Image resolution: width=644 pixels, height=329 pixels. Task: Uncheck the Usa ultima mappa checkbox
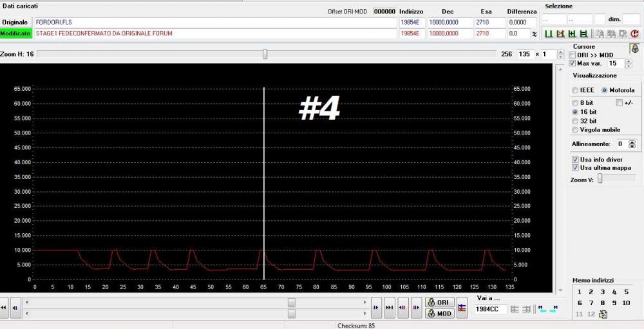coord(575,167)
